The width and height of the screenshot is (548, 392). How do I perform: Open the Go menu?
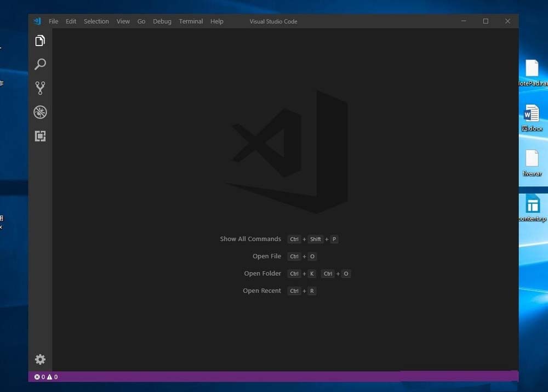tap(141, 21)
